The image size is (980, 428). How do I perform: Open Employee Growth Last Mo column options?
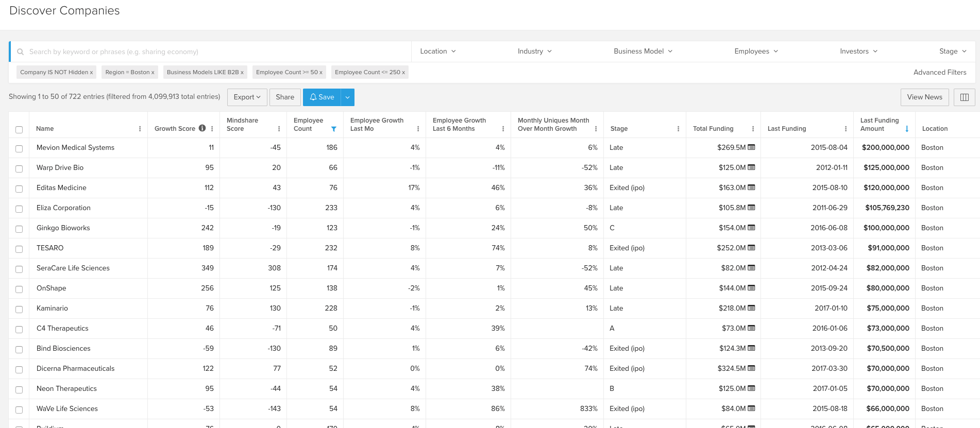[418, 129]
